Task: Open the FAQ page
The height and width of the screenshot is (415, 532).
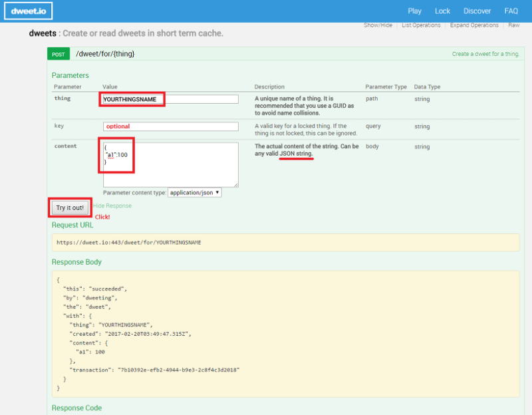Action: coord(511,10)
